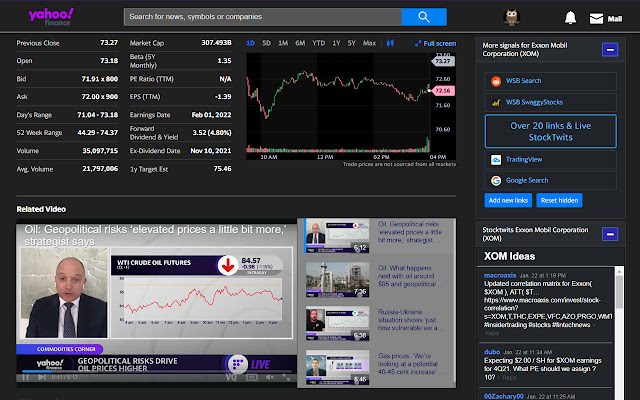Expand the video player to fullscreen
Viewport: 640px width, 400px height.
pos(286,377)
